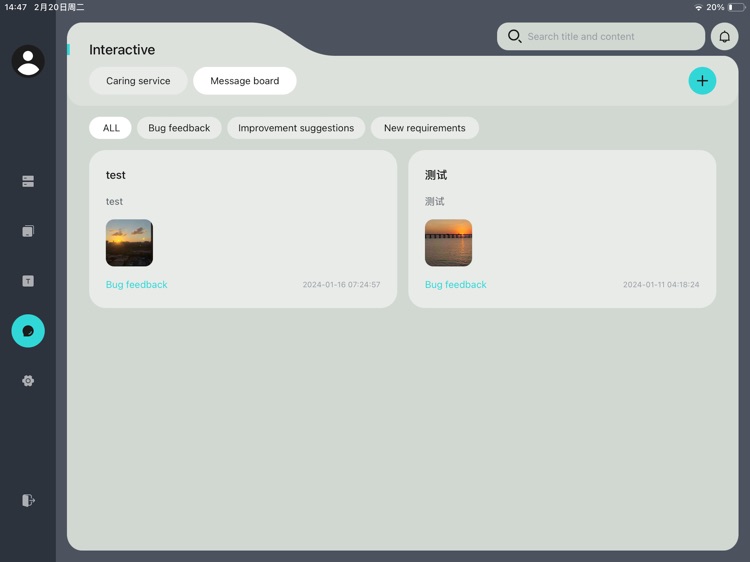750x562 pixels.
Task: Filter messages by ALL
Action: (x=110, y=128)
